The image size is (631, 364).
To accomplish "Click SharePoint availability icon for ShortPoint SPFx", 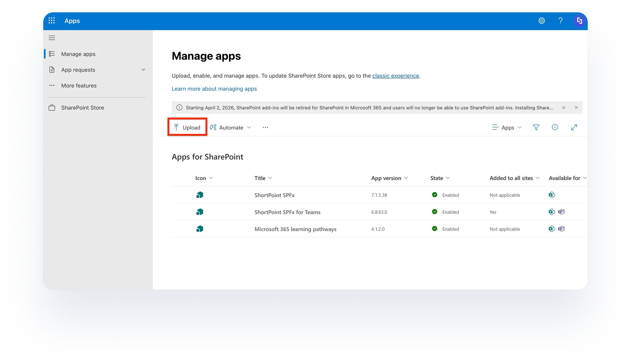I will 552,195.
